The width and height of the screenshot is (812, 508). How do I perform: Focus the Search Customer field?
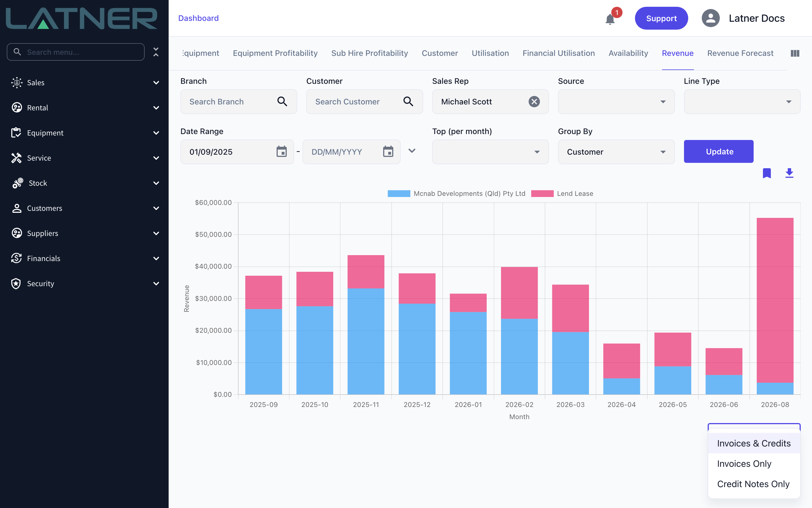pos(364,102)
